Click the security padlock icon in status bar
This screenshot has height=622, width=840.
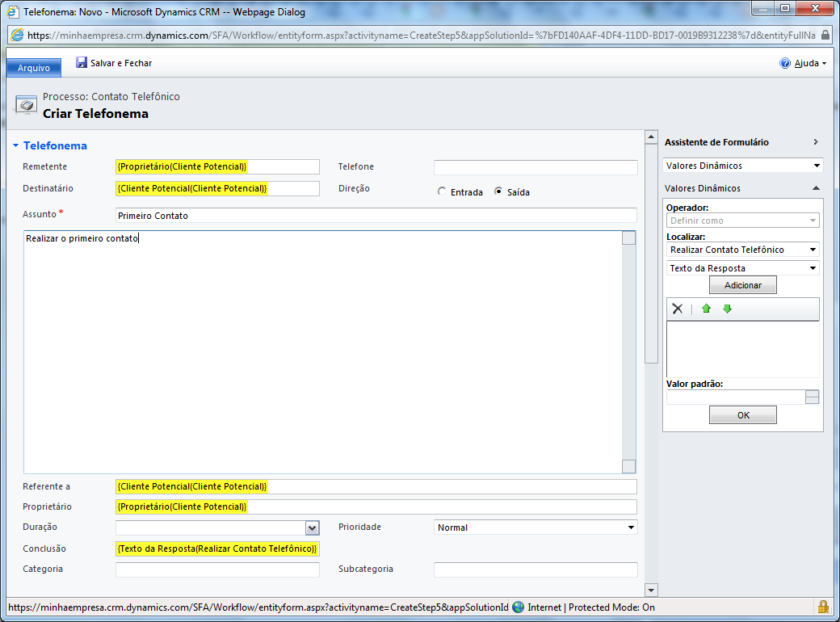(823, 607)
